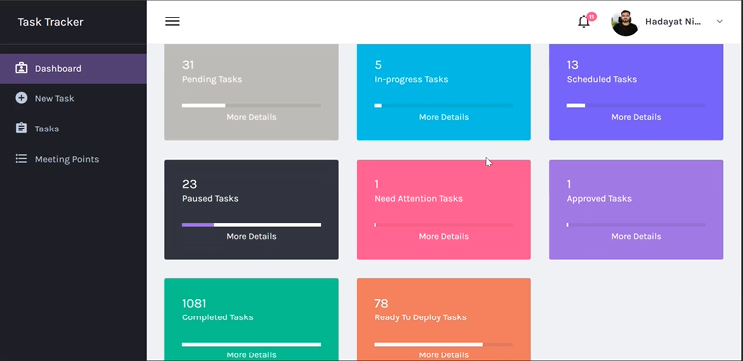
Task: Click the 1081 Completed Tasks count
Action: [x=194, y=304]
